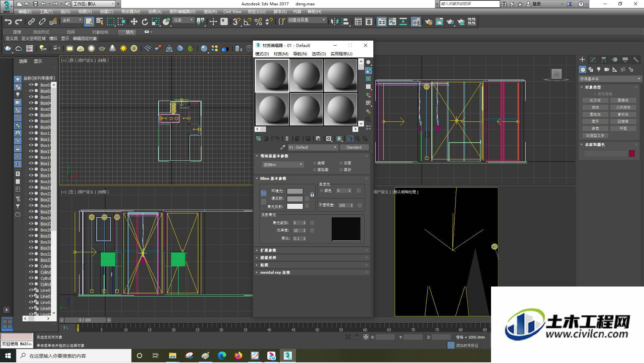Click the material editor Reset (trash) icon
Image resolution: width=644 pixels, height=363 pixels.
click(287, 139)
